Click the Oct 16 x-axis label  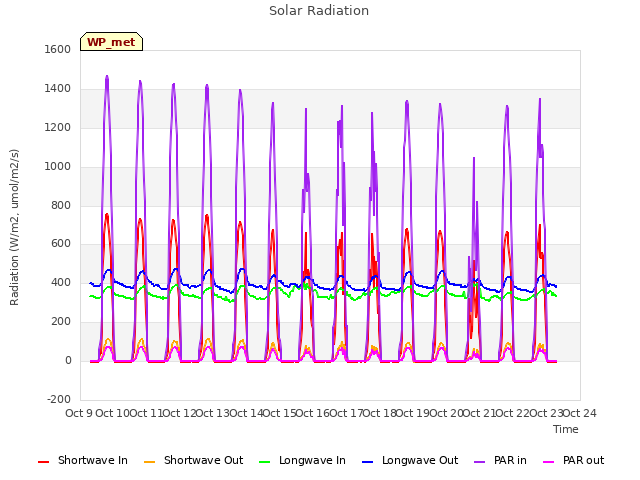(x=312, y=413)
